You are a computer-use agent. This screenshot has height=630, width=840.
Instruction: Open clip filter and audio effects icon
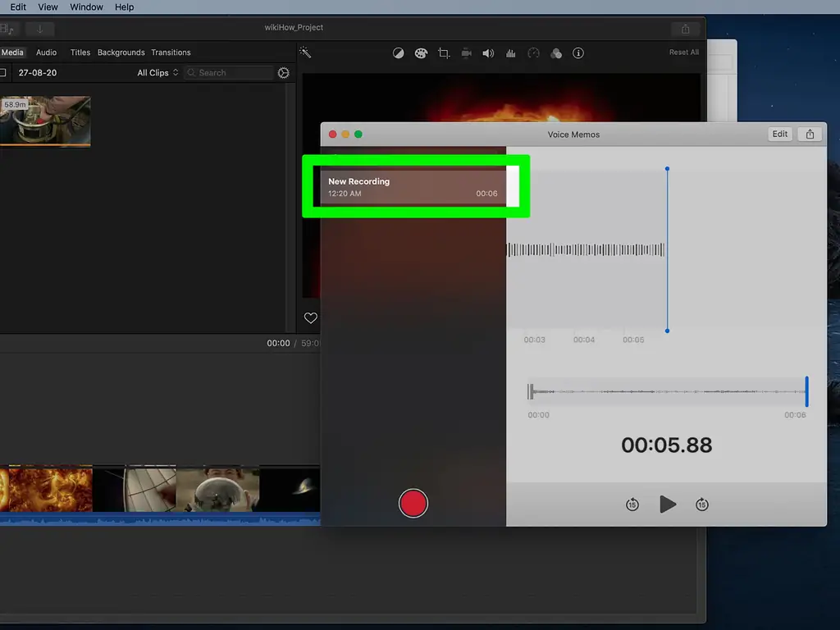556,53
